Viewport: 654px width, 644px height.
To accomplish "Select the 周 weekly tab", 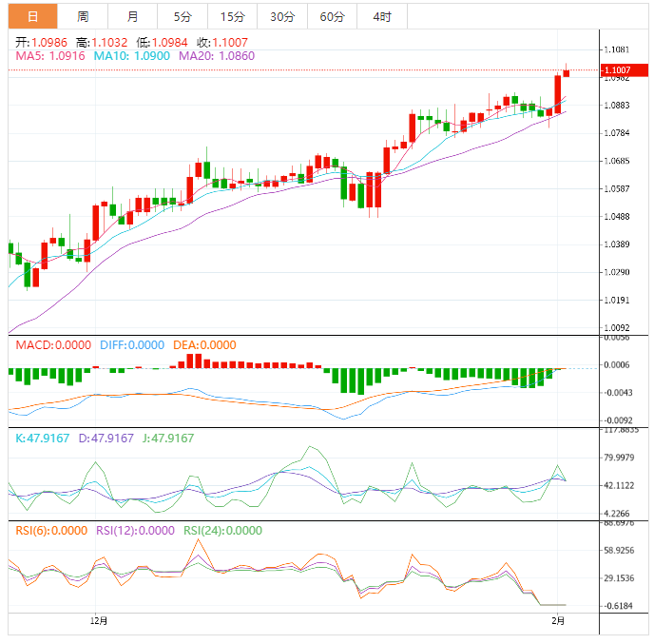I will tap(83, 16).
